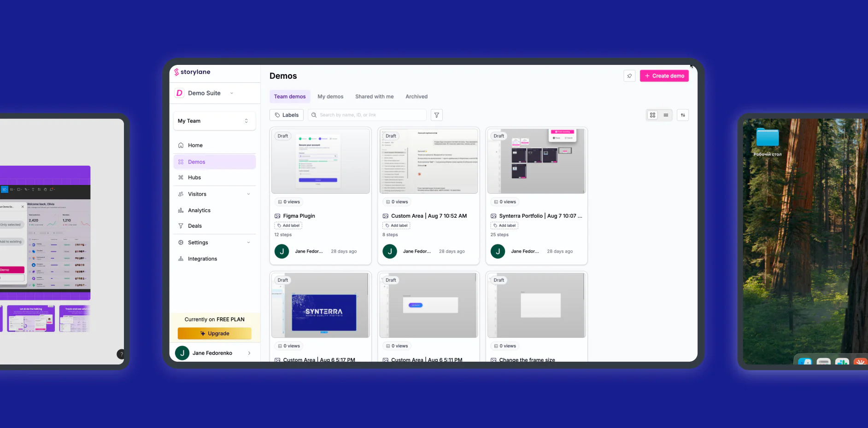Open the filter funnel next to search

(x=437, y=115)
